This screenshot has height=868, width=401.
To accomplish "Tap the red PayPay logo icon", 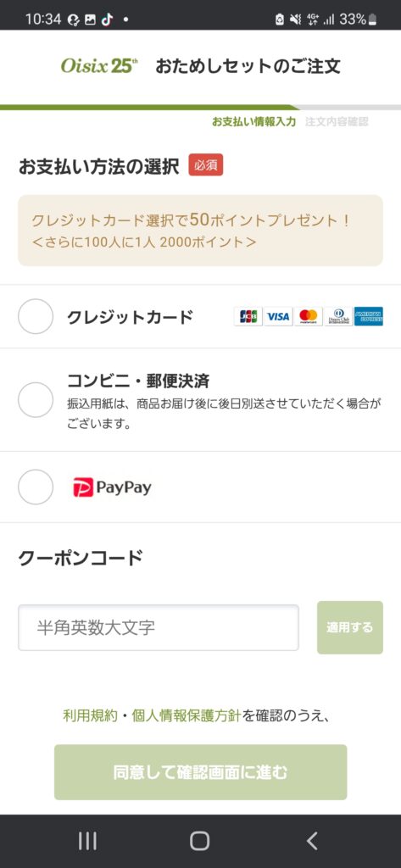I will (x=83, y=487).
